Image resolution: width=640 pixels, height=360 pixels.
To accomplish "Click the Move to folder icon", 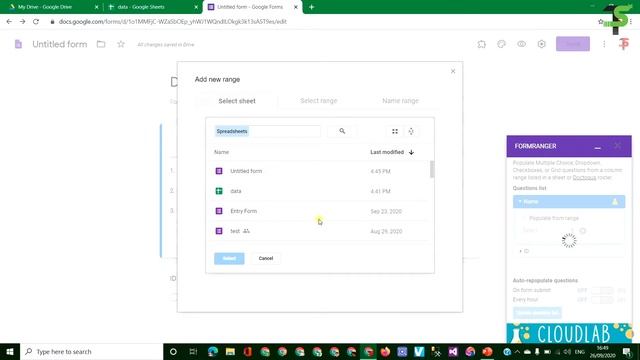I will coord(101,44).
